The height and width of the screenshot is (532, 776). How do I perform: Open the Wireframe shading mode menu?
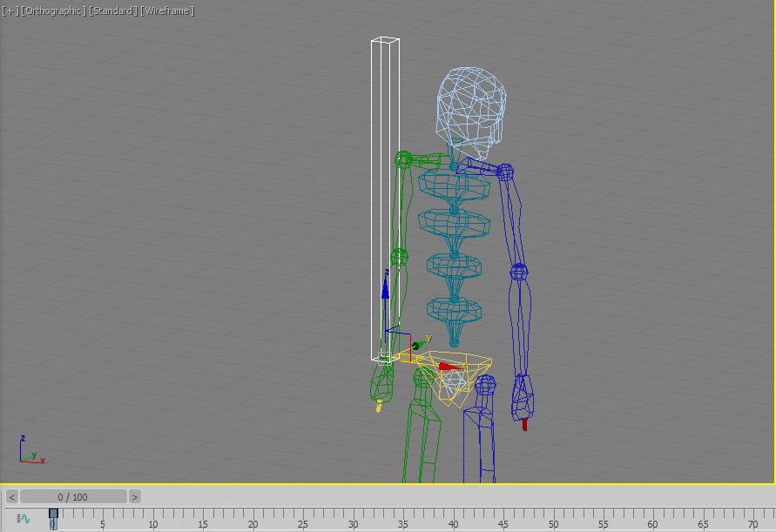point(167,11)
